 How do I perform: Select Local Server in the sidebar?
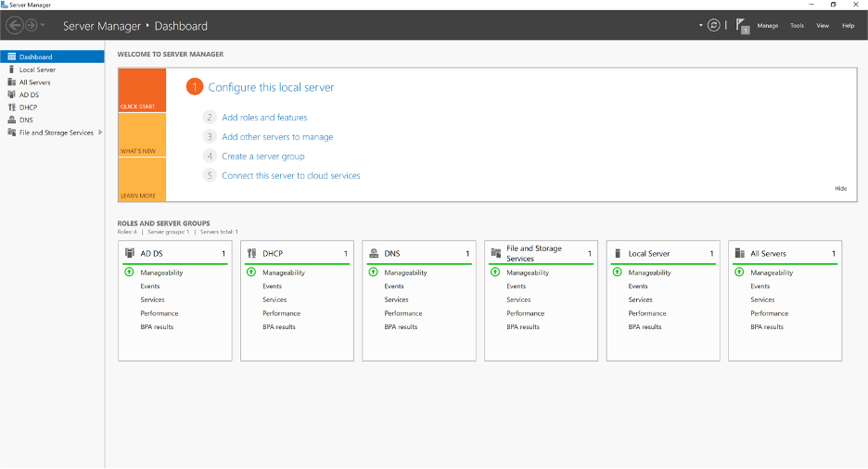pos(37,70)
